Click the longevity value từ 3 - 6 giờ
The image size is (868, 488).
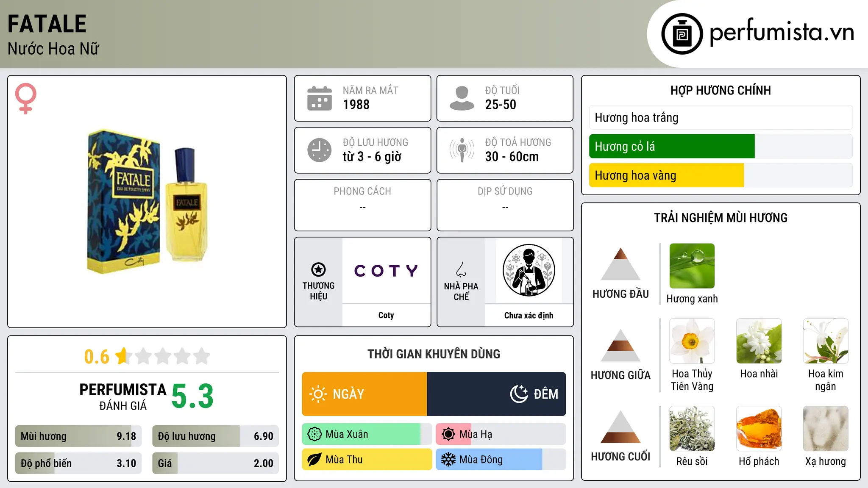click(372, 157)
